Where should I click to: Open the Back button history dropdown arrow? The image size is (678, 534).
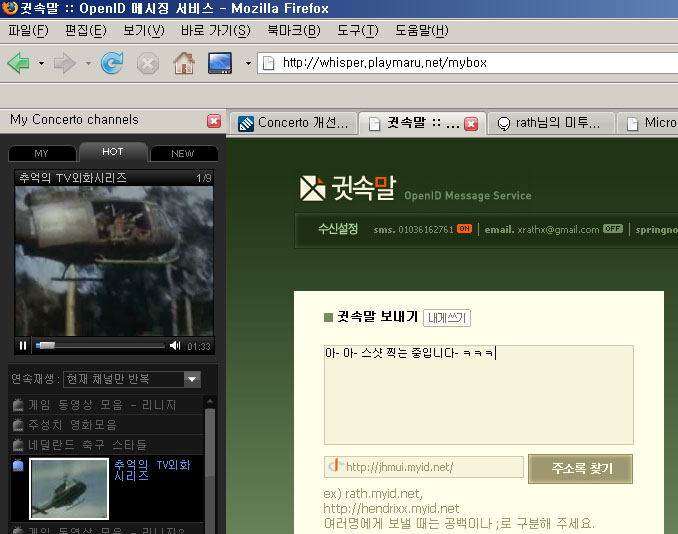coord(41,64)
